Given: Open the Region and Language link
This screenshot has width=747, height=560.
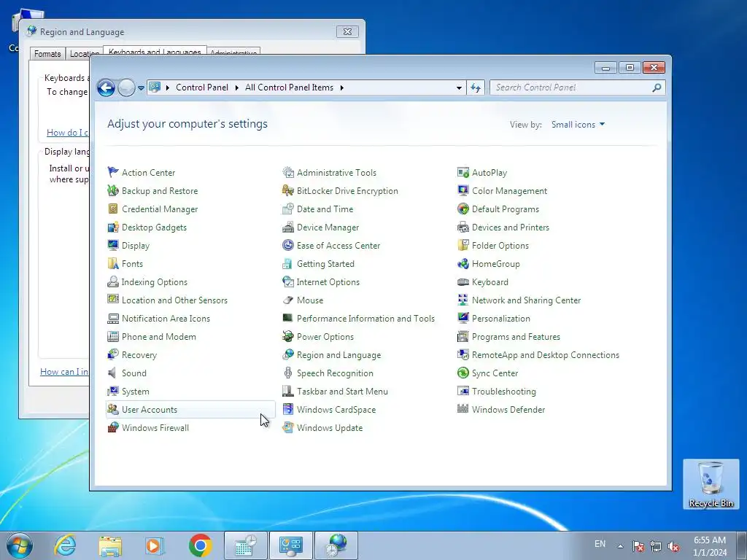Looking at the screenshot, I should point(338,355).
